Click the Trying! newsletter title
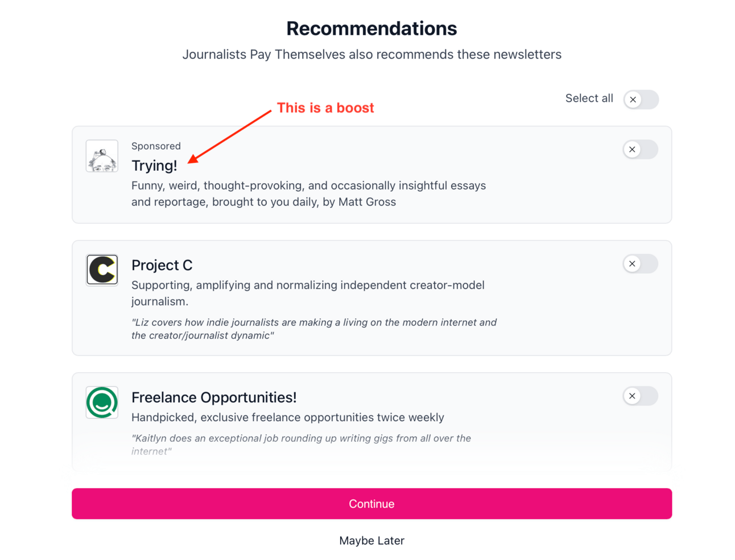This screenshot has height=560, width=735. [154, 166]
